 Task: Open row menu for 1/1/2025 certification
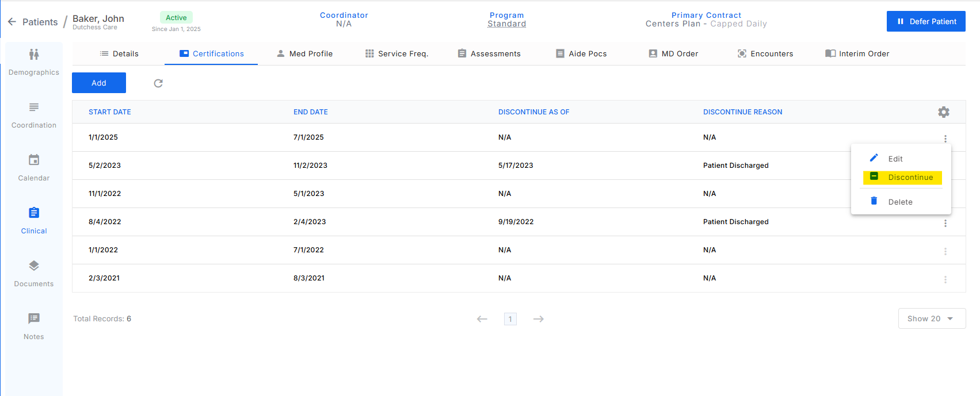pos(945,139)
